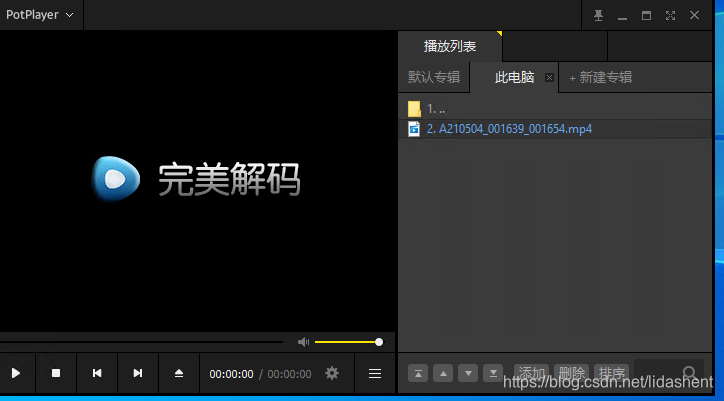The height and width of the screenshot is (401, 724).
Task: Open the control panel gear settings
Action: pyautogui.click(x=332, y=373)
